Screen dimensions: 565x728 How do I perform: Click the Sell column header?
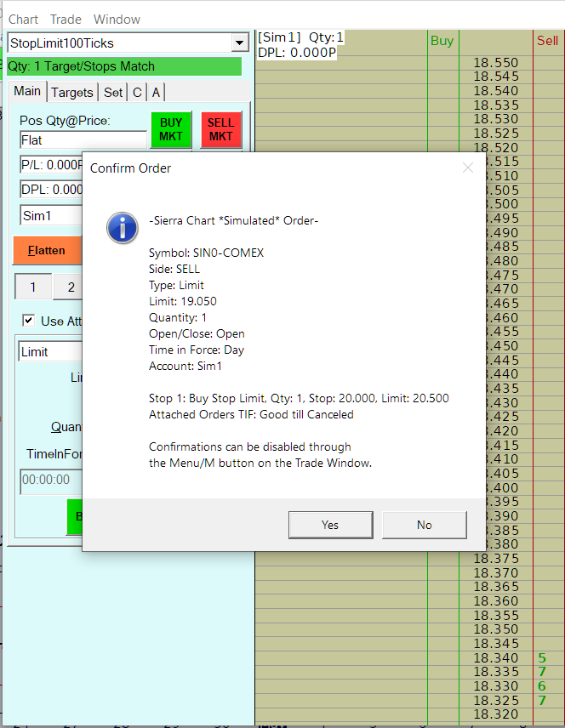[x=547, y=41]
